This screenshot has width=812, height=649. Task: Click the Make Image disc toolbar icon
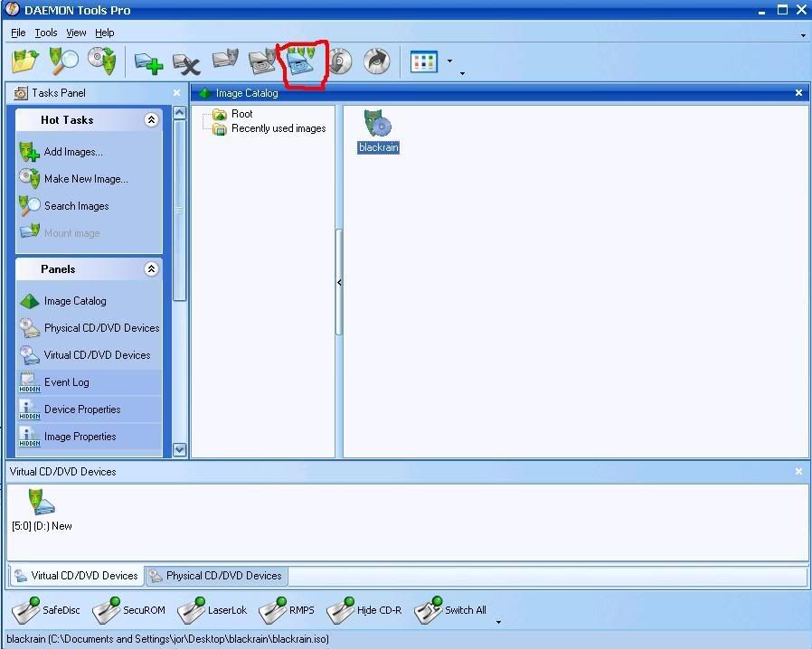pos(102,61)
